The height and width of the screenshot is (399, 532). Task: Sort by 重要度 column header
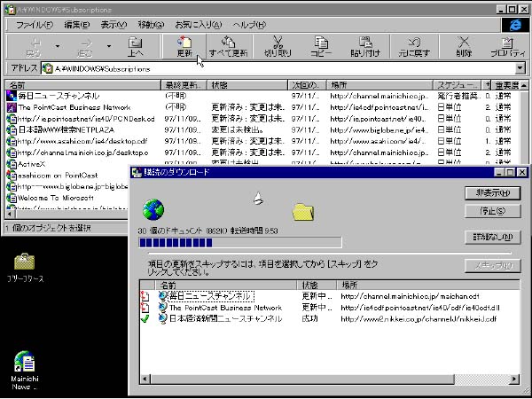point(505,85)
